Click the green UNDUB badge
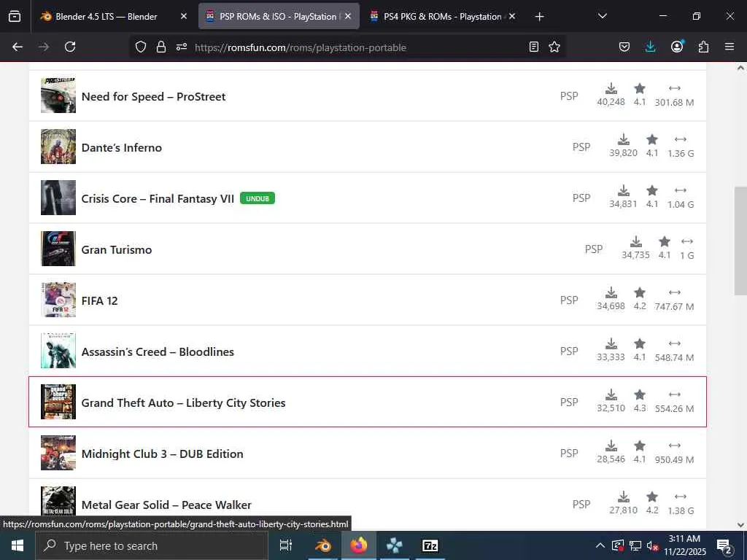747x560 pixels. [258, 198]
